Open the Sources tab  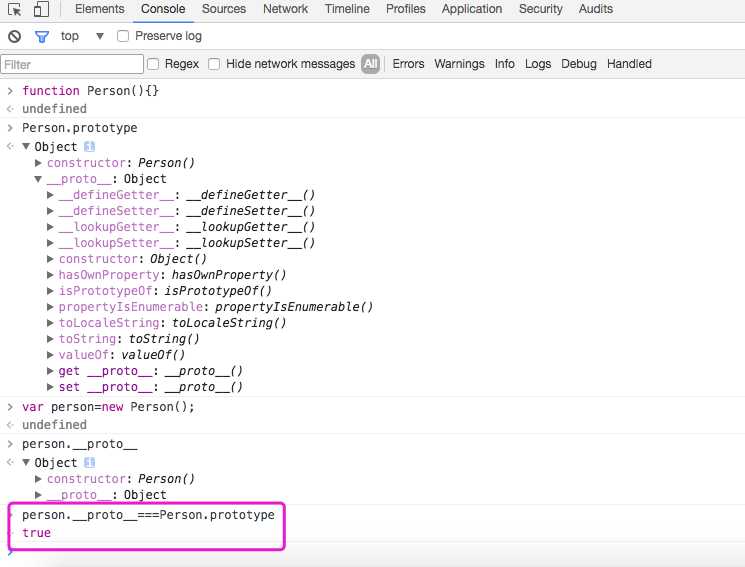tap(224, 9)
